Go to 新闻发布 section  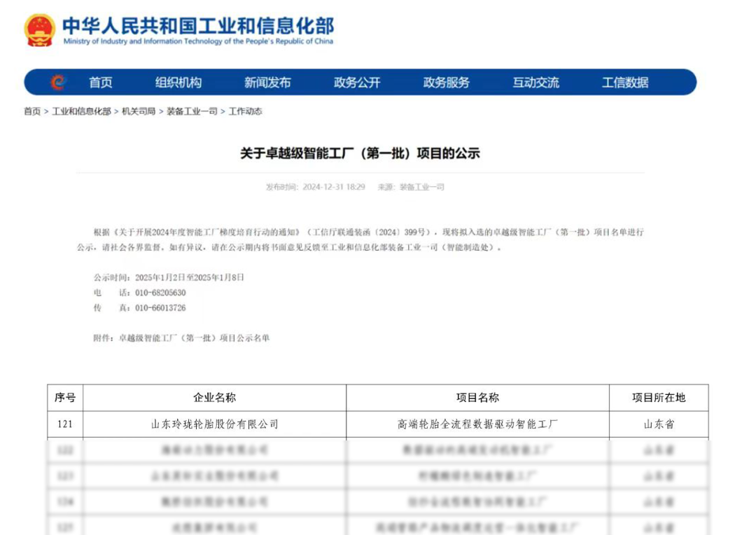pyautogui.click(x=267, y=83)
